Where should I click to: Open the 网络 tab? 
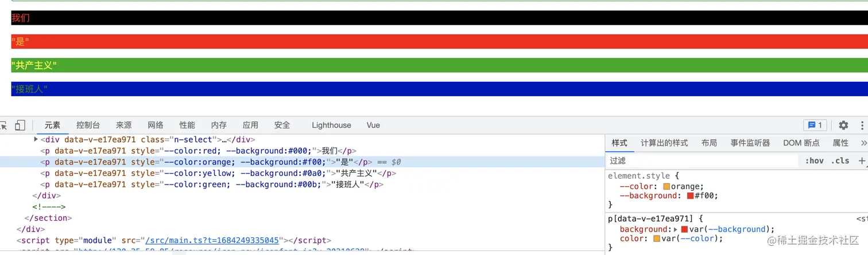(x=156, y=125)
